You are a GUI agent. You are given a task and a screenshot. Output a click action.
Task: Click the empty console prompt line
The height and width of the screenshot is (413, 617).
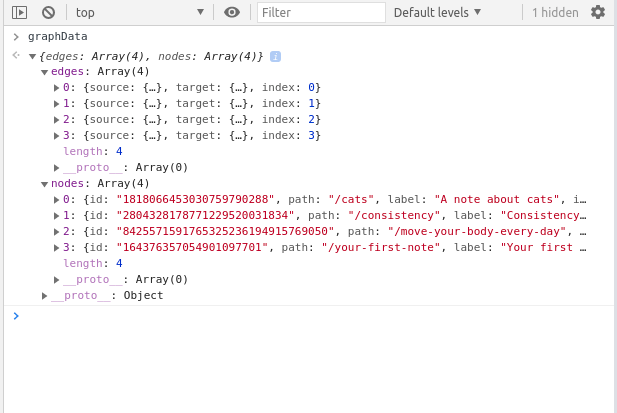point(300,316)
